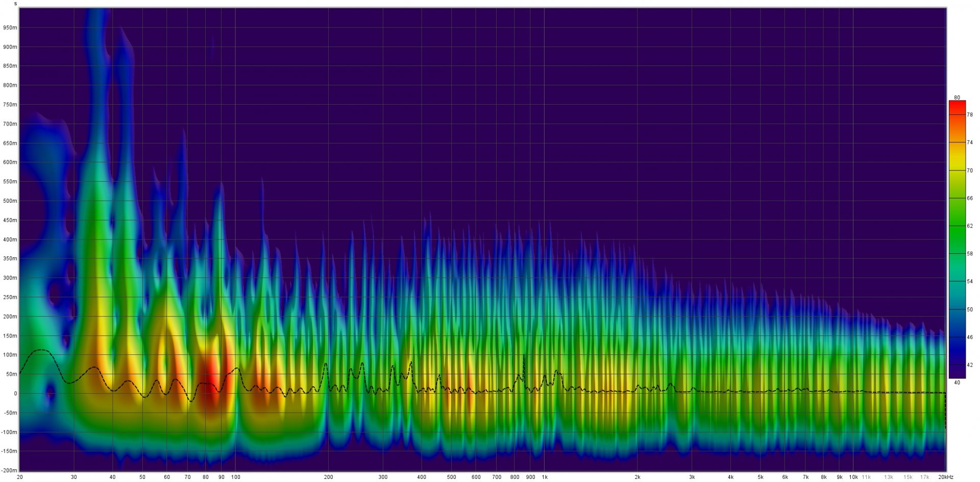980x482 pixels.
Task: Click the dashed curve hump near 25 Hz
Action: click(x=41, y=351)
